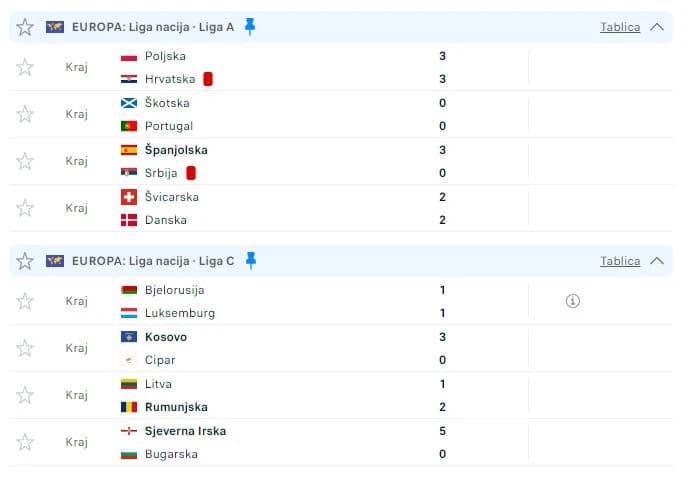Unpin the Liga C league with the pin icon

point(251,260)
